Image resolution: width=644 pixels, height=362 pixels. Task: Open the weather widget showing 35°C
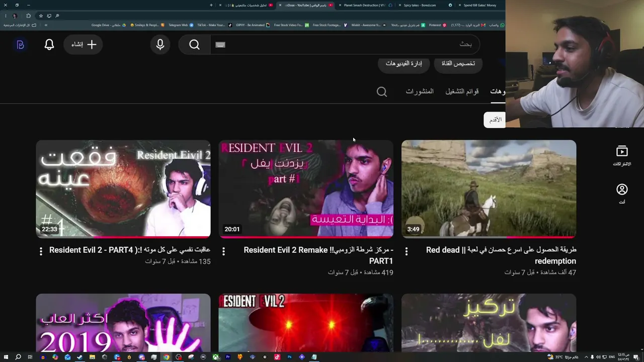pos(563,357)
